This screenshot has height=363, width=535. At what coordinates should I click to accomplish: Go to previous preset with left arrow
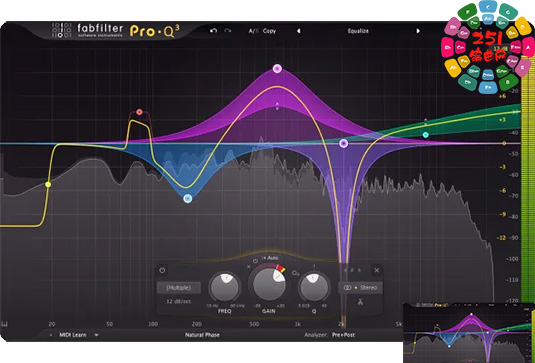(299, 31)
